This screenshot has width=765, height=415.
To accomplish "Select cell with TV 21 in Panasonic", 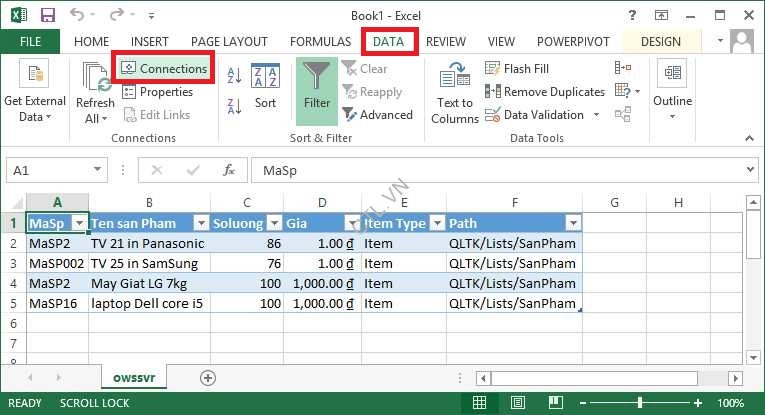I will click(x=149, y=243).
